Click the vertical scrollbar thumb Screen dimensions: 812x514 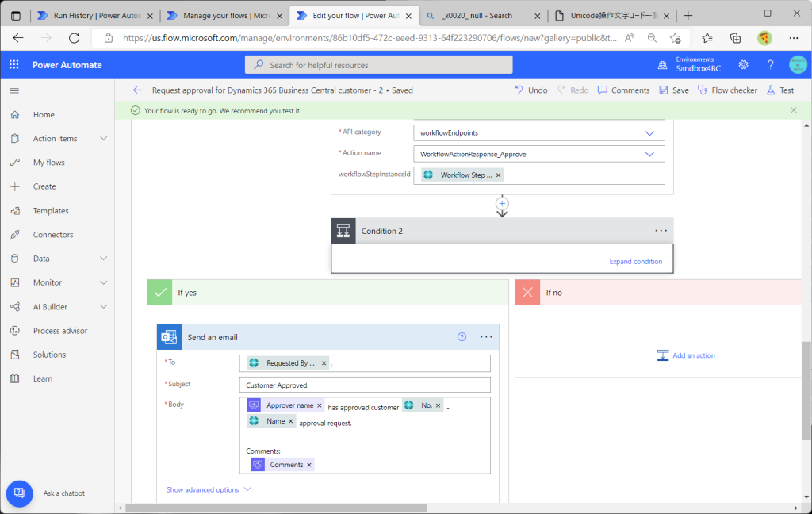806,391
